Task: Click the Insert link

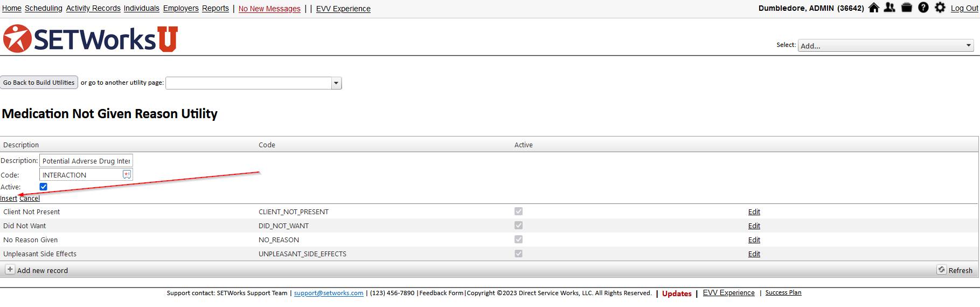Action: (9, 199)
